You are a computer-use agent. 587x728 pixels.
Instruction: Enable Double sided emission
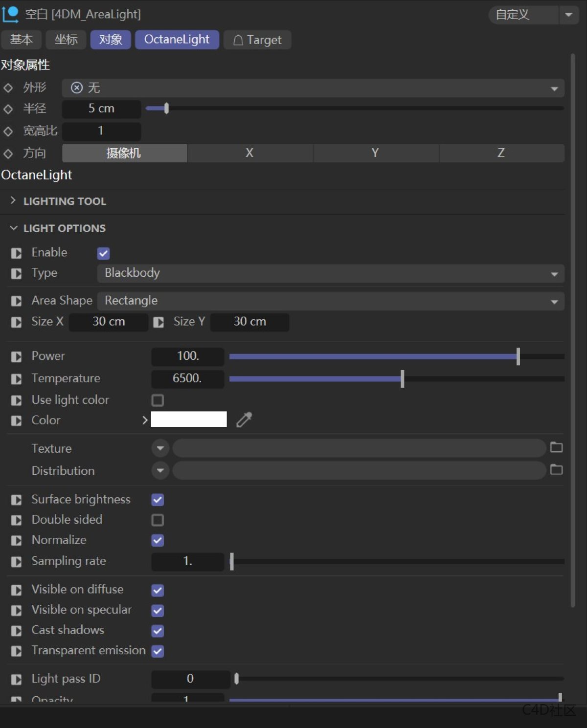[x=158, y=520]
